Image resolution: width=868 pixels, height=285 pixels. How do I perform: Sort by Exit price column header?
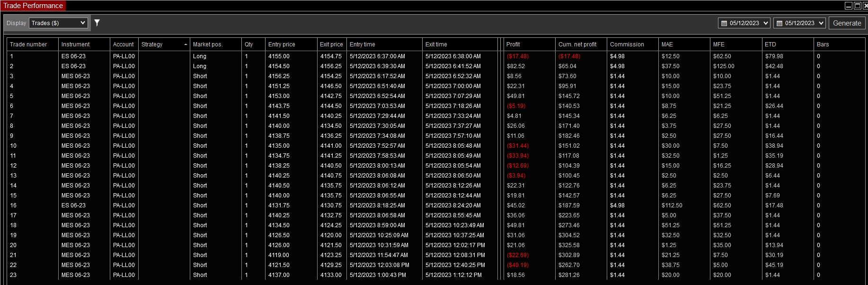pyautogui.click(x=331, y=45)
